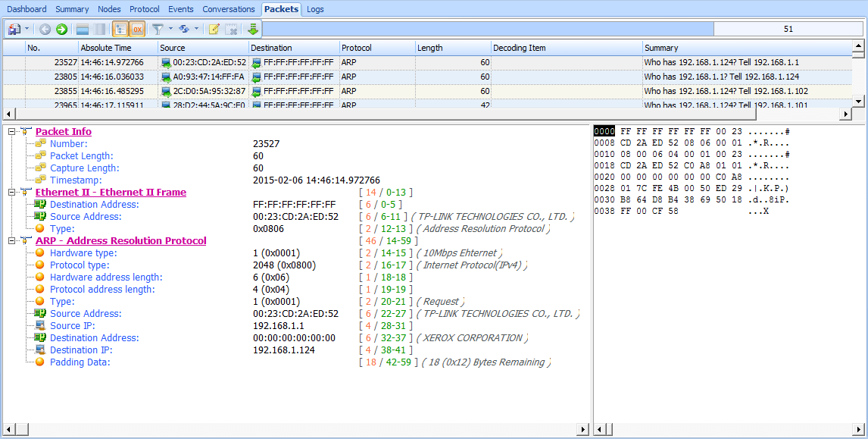
Task: Click the Export packets save icon
Action: (14, 29)
